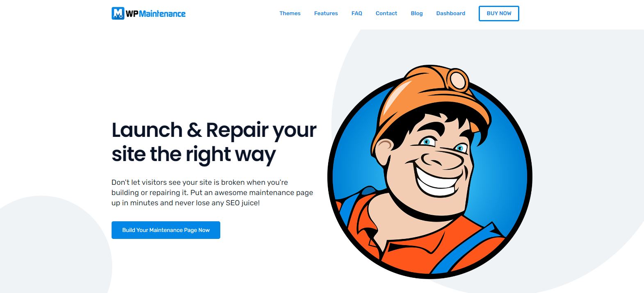Click the mascot's ear
Viewport: 644px width, 293px height.
[384, 151]
